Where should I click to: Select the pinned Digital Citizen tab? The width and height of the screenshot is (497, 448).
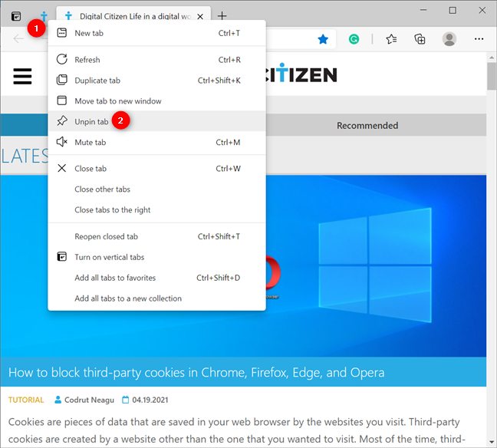pyautogui.click(x=44, y=15)
